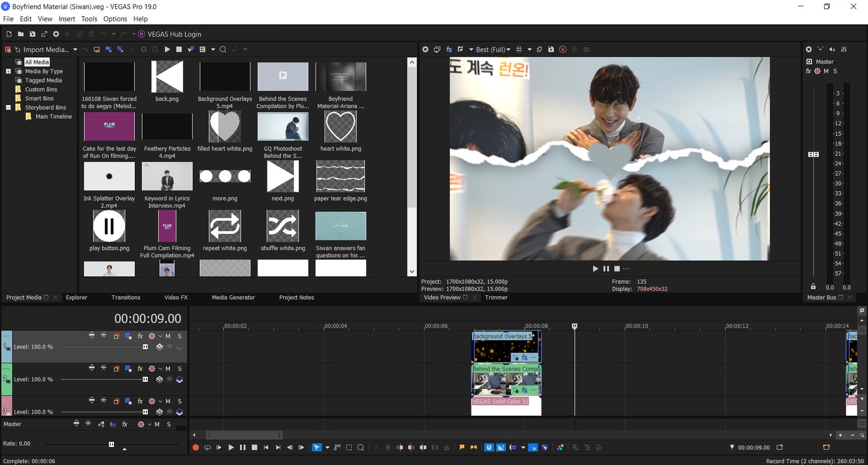Click the Capture Video icon in Project Media

(x=97, y=49)
